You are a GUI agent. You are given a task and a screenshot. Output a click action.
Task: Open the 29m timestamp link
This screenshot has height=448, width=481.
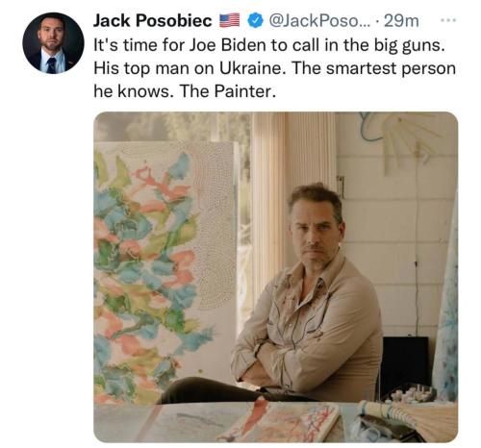tap(401, 21)
